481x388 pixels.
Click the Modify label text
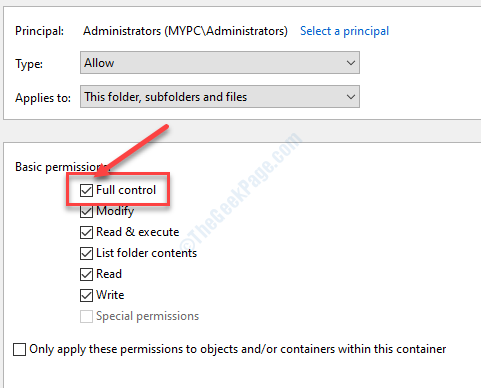click(x=115, y=211)
